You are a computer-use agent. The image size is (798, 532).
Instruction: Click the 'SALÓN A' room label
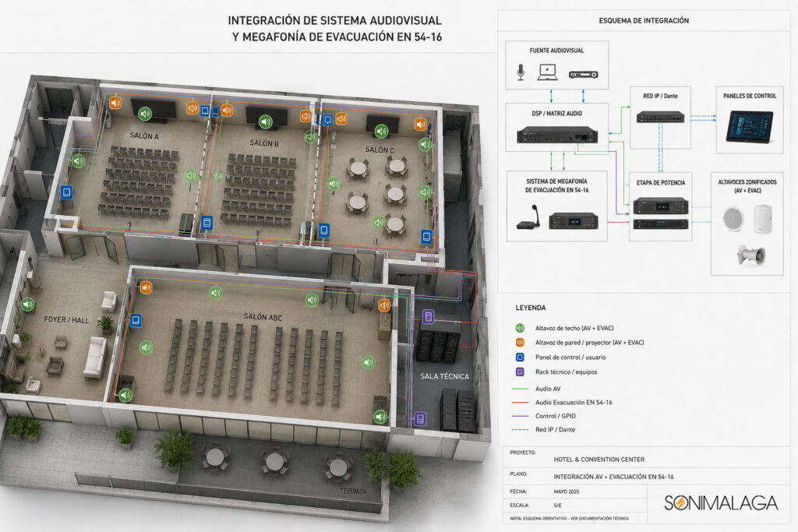coord(144,136)
